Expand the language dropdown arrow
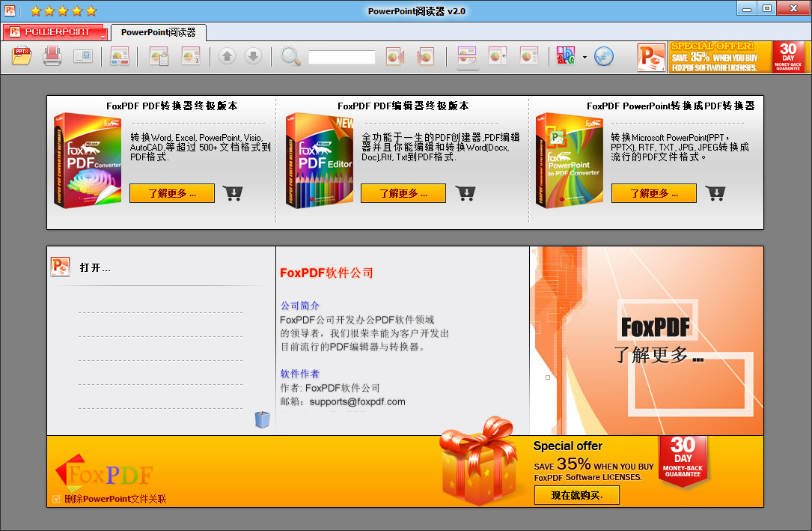The image size is (812, 531). [x=584, y=57]
